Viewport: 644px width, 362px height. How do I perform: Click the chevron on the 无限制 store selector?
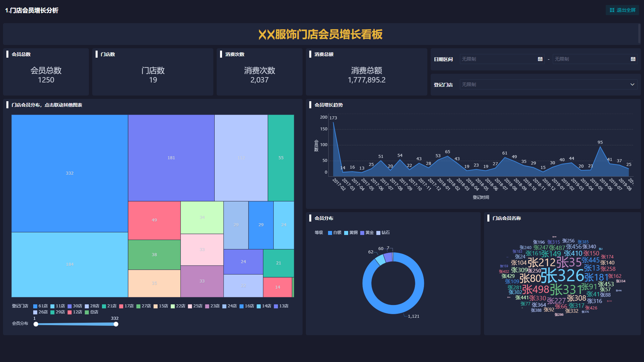tap(632, 84)
